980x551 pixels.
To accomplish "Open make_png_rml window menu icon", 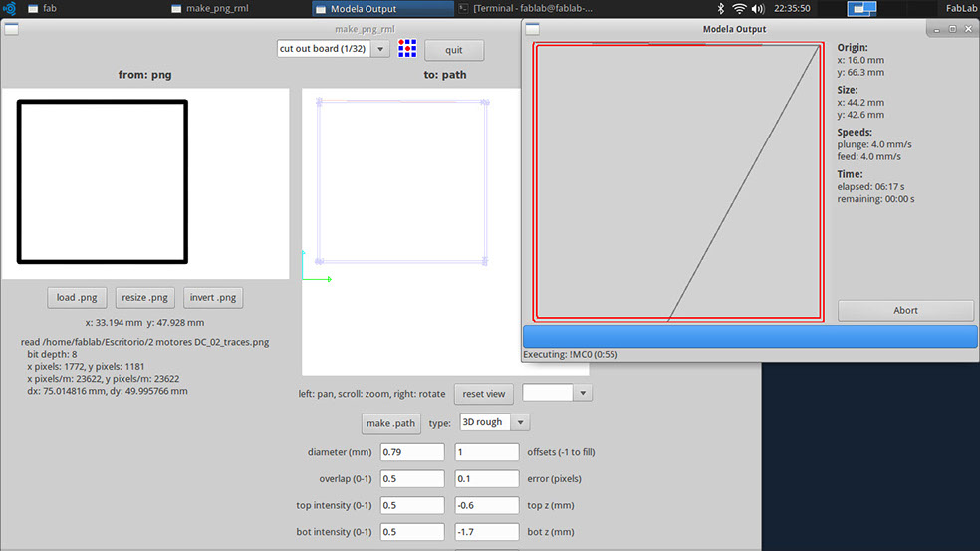I will tap(11, 29).
